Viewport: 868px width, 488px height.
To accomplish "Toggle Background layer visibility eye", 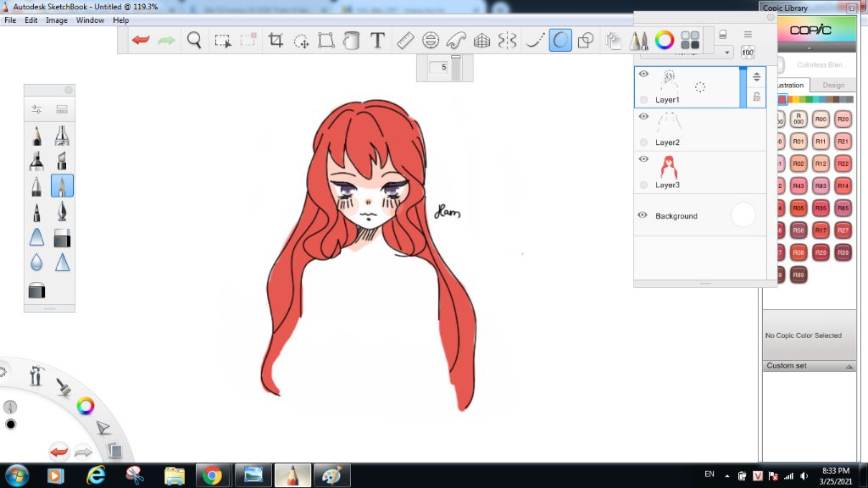I will tap(643, 214).
